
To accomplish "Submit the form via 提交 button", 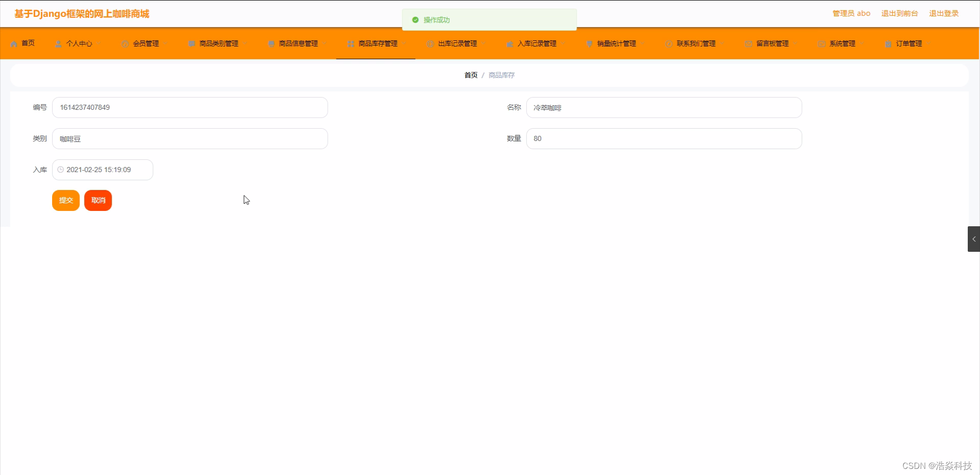I will click(65, 200).
